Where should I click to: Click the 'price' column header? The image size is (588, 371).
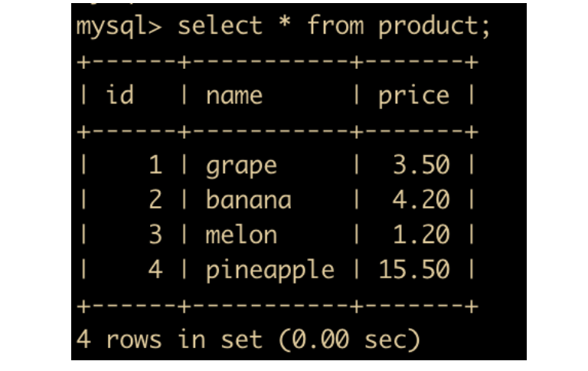[413, 95]
